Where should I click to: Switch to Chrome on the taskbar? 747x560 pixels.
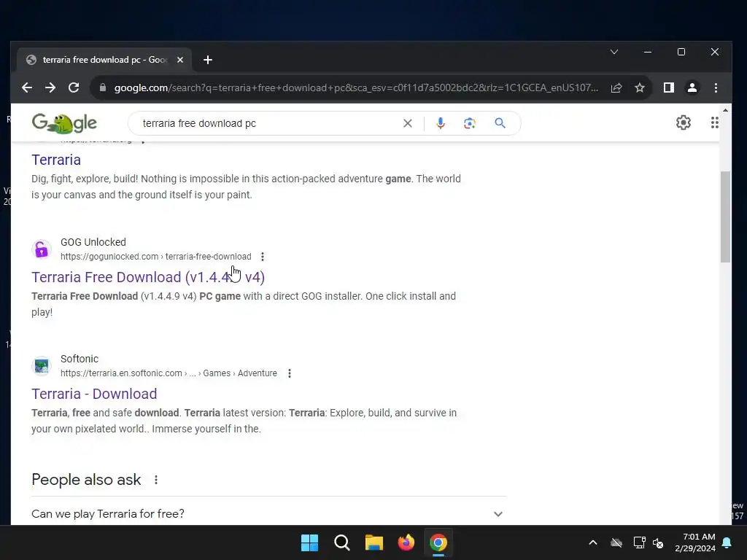(x=438, y=542)
